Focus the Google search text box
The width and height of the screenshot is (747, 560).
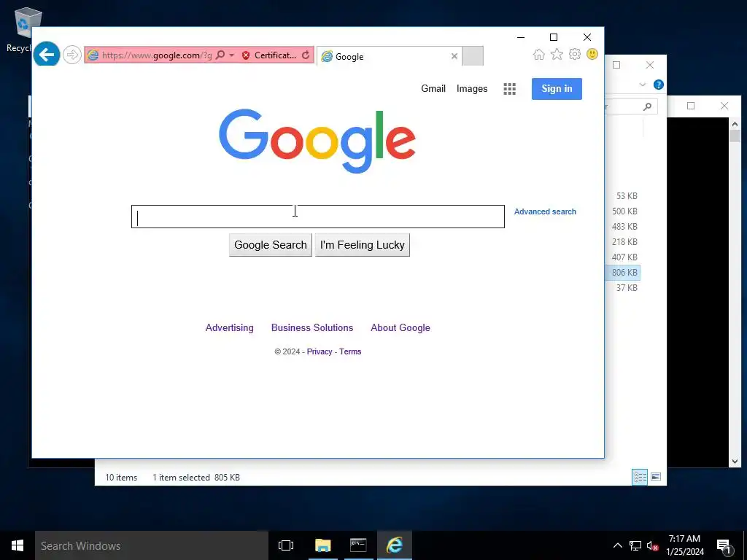(318, 217)
